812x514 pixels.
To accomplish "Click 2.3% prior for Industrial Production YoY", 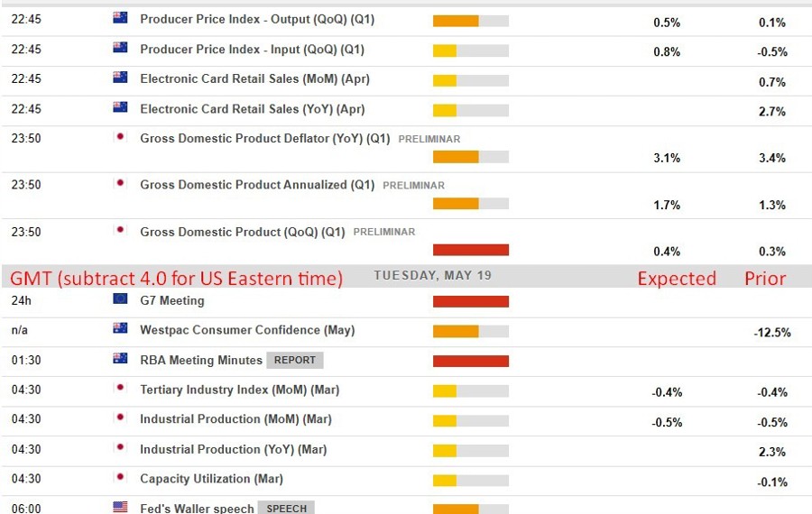I will 772,452.
